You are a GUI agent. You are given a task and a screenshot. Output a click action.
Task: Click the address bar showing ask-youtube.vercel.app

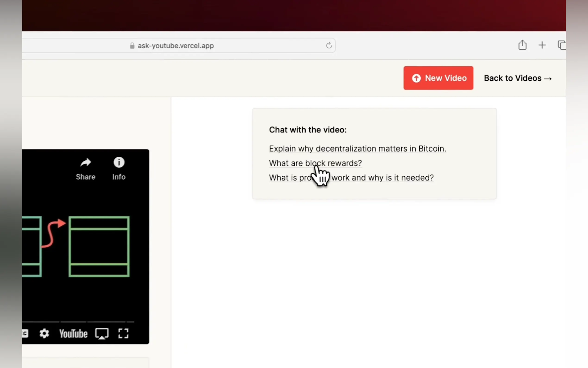click(x=176, y=45)
